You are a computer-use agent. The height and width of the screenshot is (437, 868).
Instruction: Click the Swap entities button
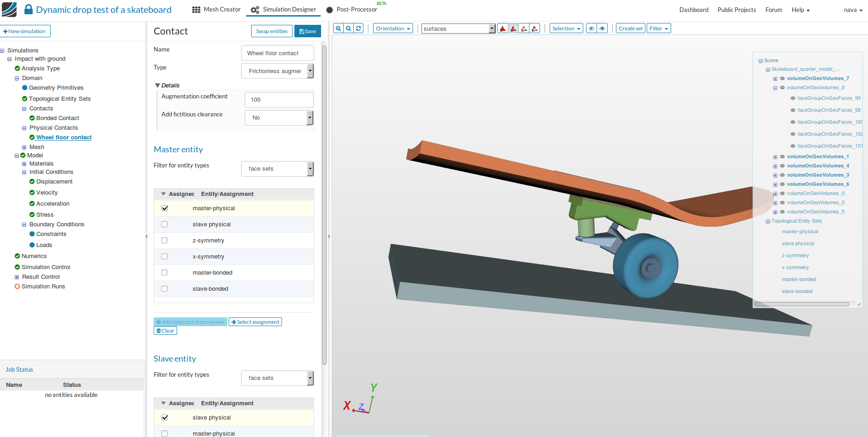[x=272, y=31]
